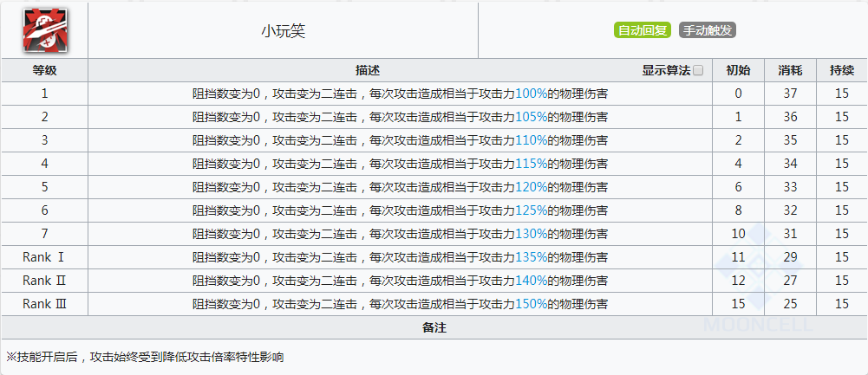The image size is (868, 375).
Task: Select level cell 1
Action: [x=44, y=94]
